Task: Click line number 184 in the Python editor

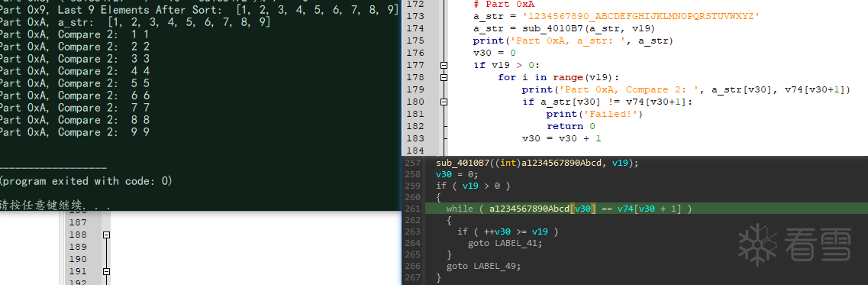Action: point(415,151)
